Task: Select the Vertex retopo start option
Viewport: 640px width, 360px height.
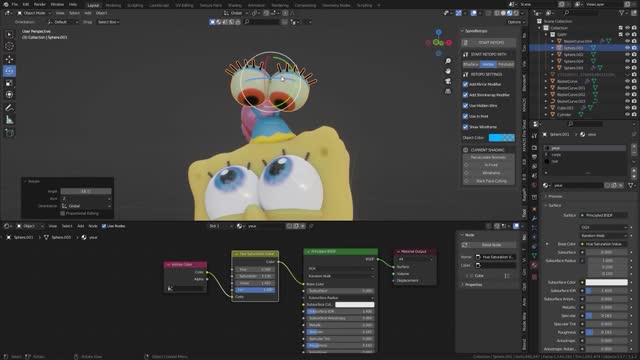Action: (488, 64)
